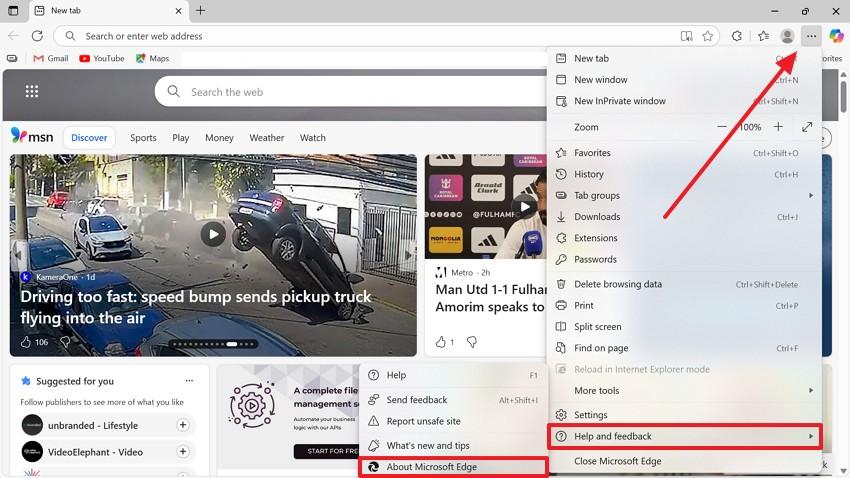Open History from the menu

(x=684, y=174)
